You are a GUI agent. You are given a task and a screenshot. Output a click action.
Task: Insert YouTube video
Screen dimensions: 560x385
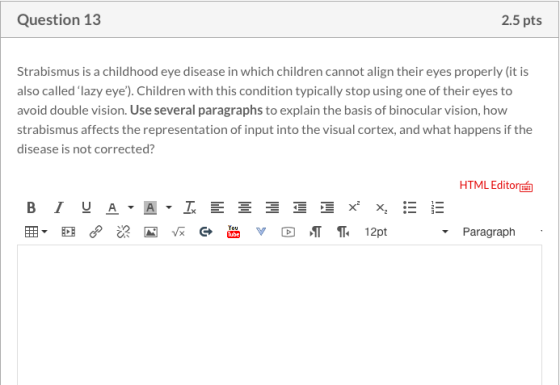point(234,232)
